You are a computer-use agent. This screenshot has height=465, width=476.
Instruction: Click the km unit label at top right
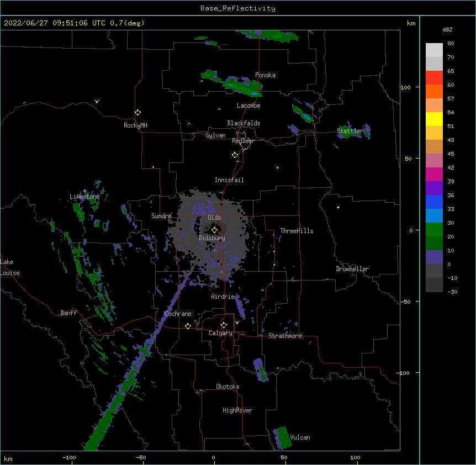[x=411, y=23]
